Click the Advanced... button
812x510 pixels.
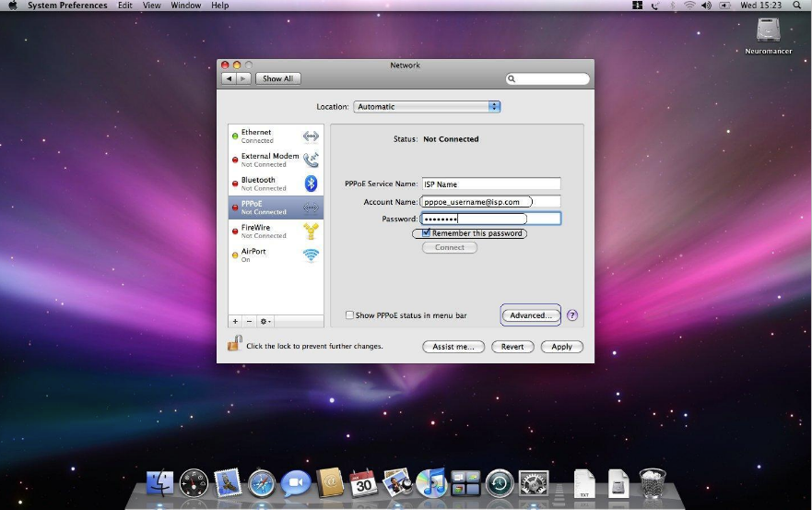pos(531,315)
